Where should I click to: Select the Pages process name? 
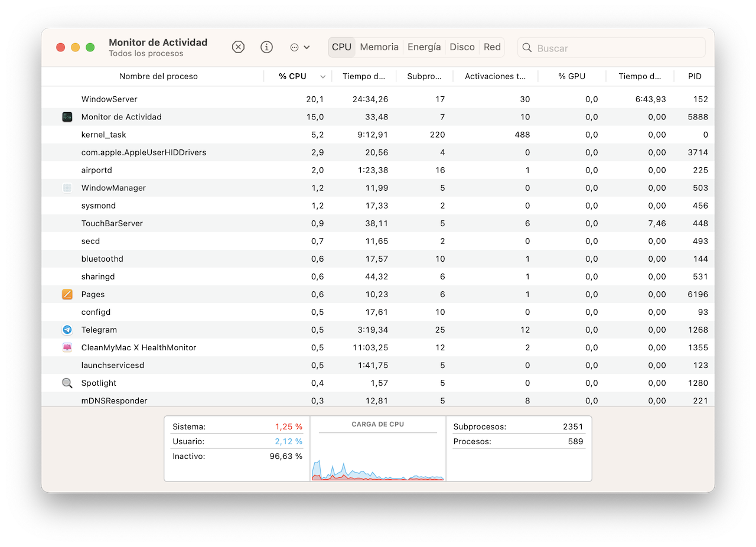93,294
